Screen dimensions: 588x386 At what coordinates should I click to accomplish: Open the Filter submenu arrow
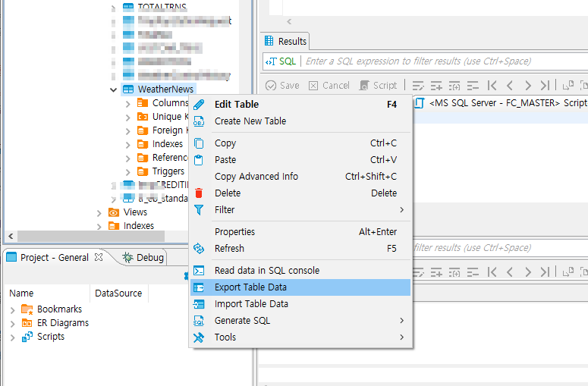click(401, 210)
